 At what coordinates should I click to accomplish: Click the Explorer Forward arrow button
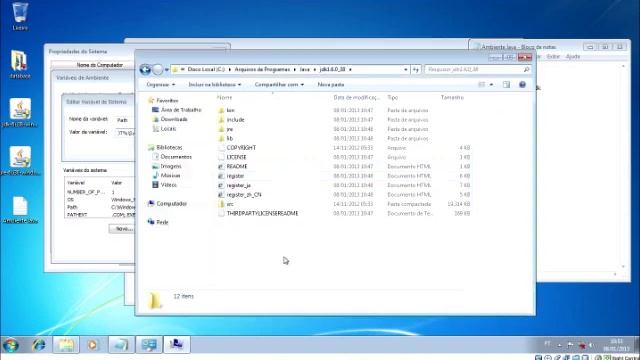pyautogui.click(x=158, y=70)
